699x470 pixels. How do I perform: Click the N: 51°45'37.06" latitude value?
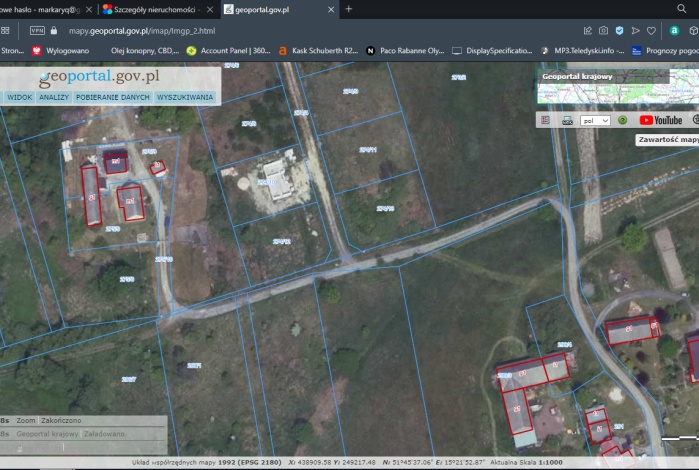click(x=407, y=462)
